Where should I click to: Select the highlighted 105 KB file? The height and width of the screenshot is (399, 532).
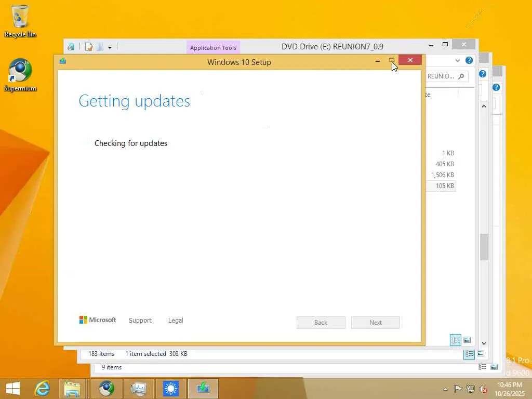[x=441, y=186]
